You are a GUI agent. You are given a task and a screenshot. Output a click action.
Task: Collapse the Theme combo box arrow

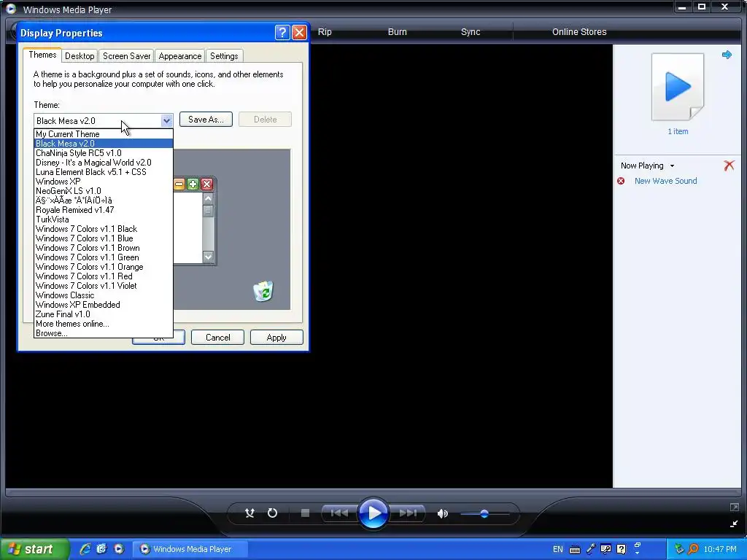tap(166, 120)
